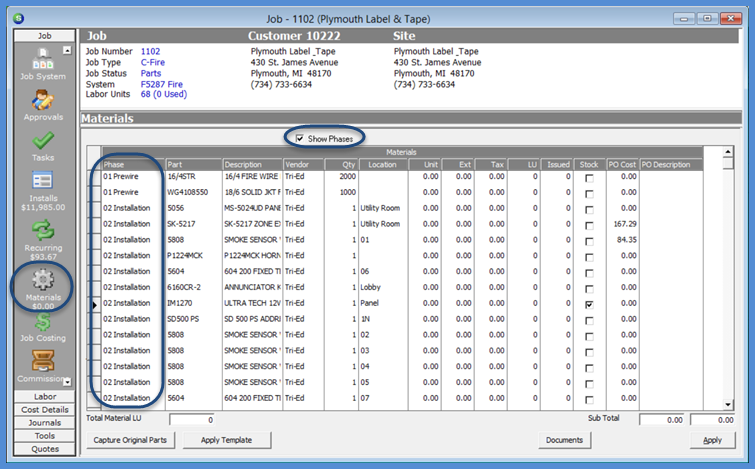Toggle Stock checkbox for IM1270 row
This screenshot has height=469, width=755.
(588, 303)
